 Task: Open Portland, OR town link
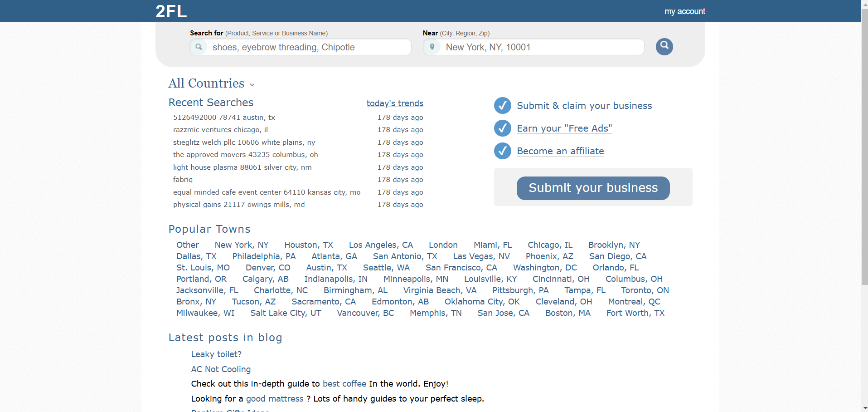point(201,279)
